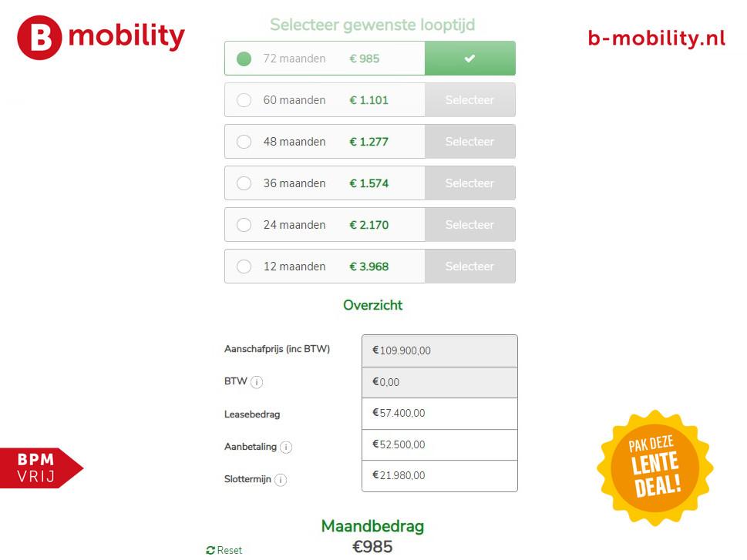Screen dimensions: 747x560
Task: Click the Leasebedrag input field
Action: tap(439, 414)
